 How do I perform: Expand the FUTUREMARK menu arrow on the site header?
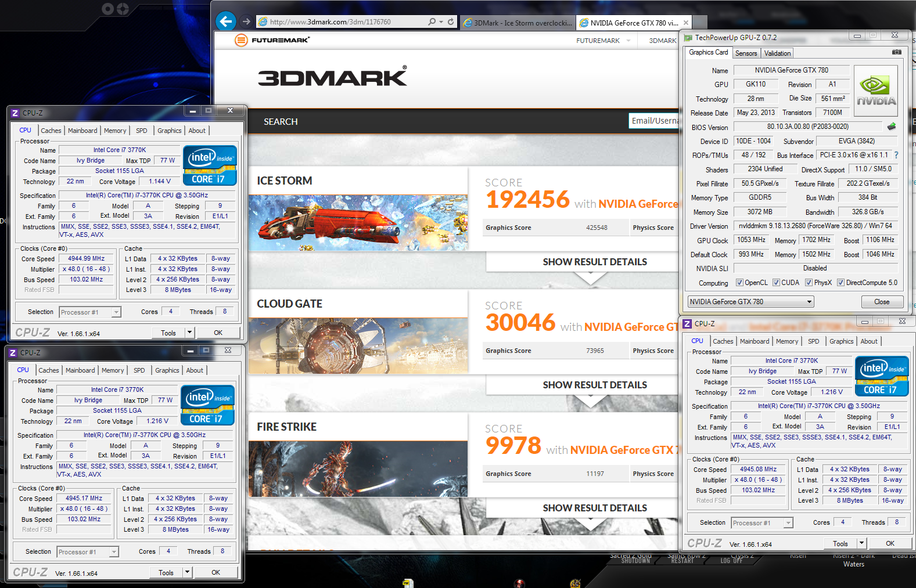[x=628, y=41]
